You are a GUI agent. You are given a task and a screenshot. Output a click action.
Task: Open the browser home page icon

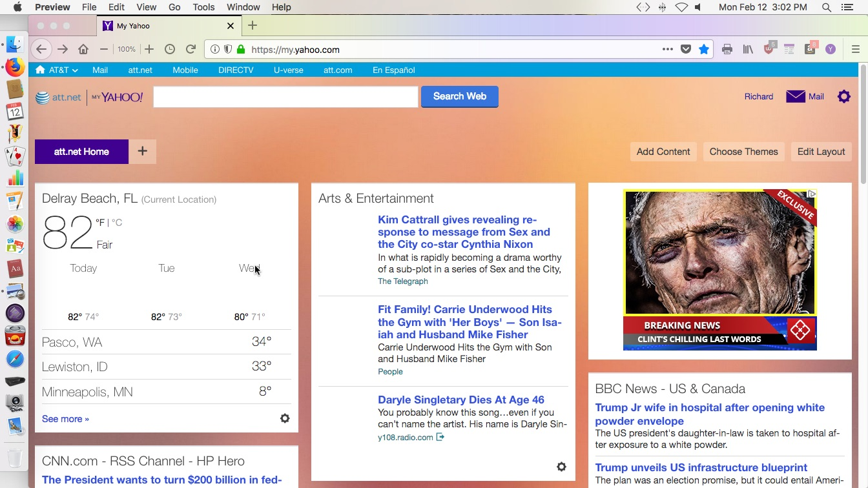tap(83, 49)
